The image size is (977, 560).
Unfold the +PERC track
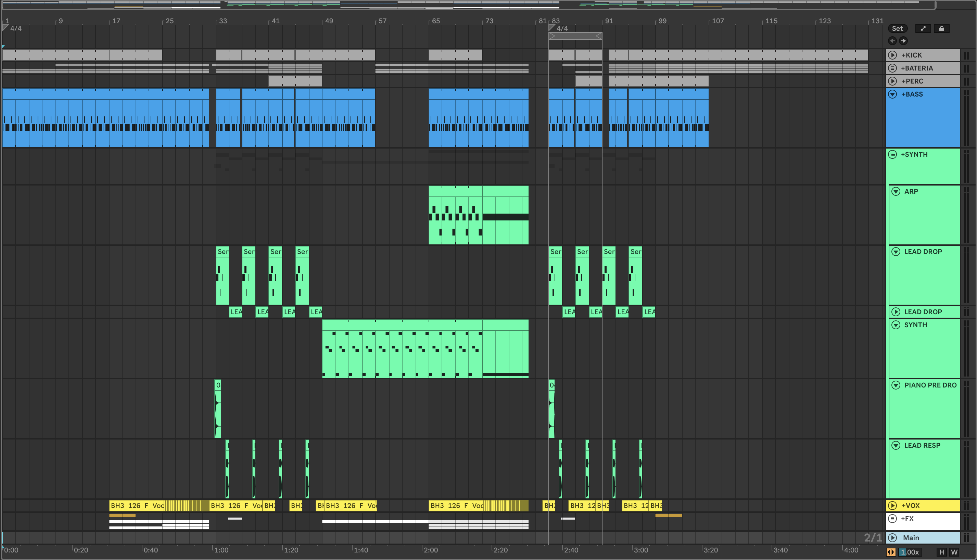click(x=892, y=81)
